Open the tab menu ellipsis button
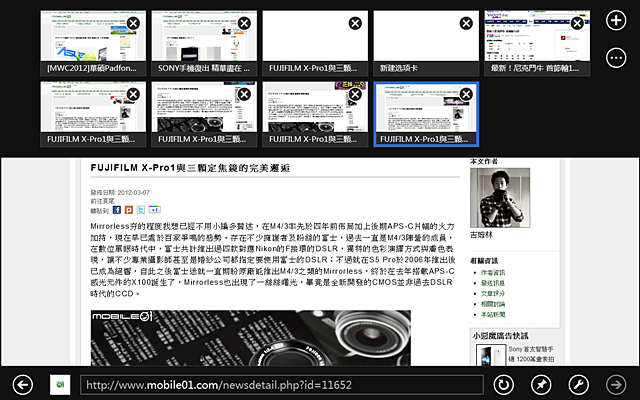This screenshot has width=640, height=400. tap(616, 58)
